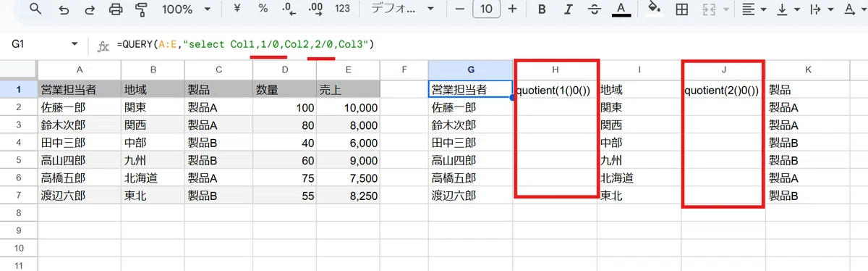The width and height of the screenshot is (868, 271).
Task: Select row 1 header
Action: pos(18,91)
